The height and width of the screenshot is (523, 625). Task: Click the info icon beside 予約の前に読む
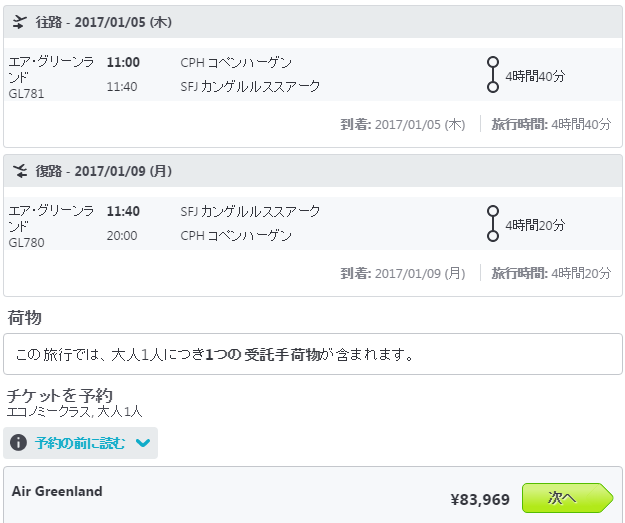[18, 442]
